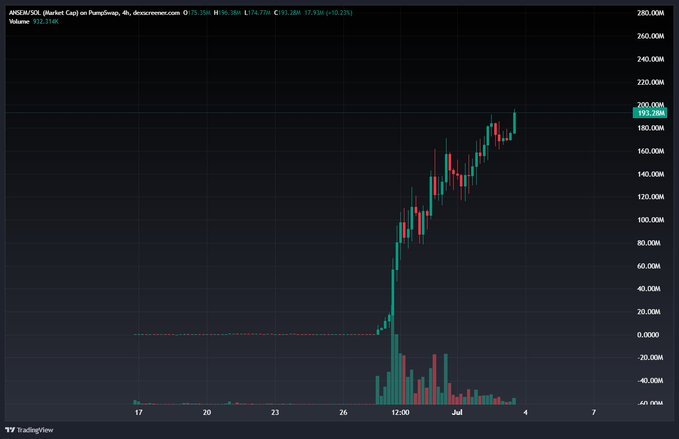Click the 17 date label on time axis

coord(139,412)
